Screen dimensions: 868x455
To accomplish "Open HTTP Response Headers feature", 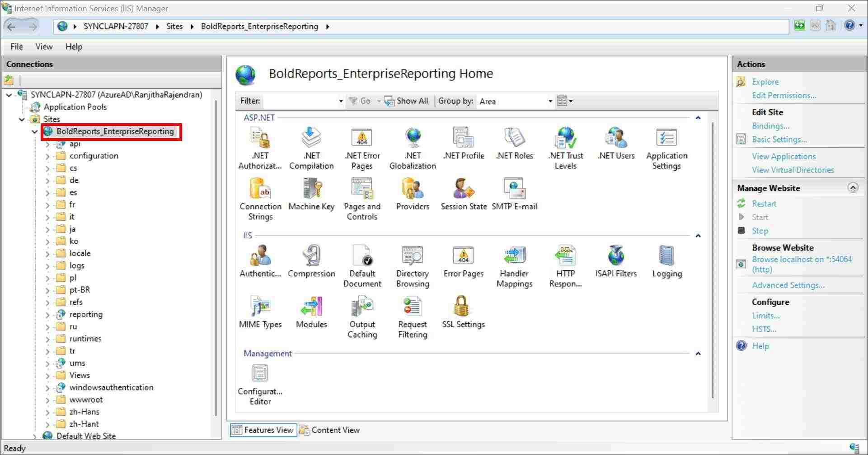I will 565,266.
